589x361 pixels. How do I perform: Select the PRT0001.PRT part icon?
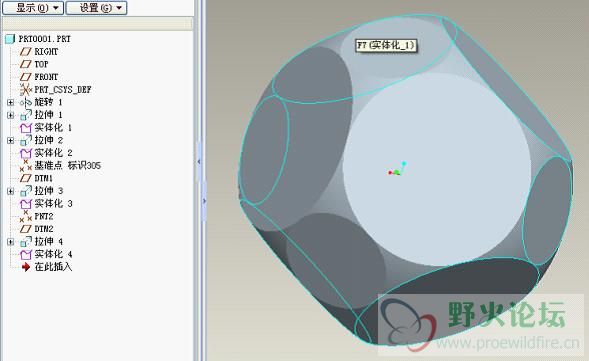[10, 39]
